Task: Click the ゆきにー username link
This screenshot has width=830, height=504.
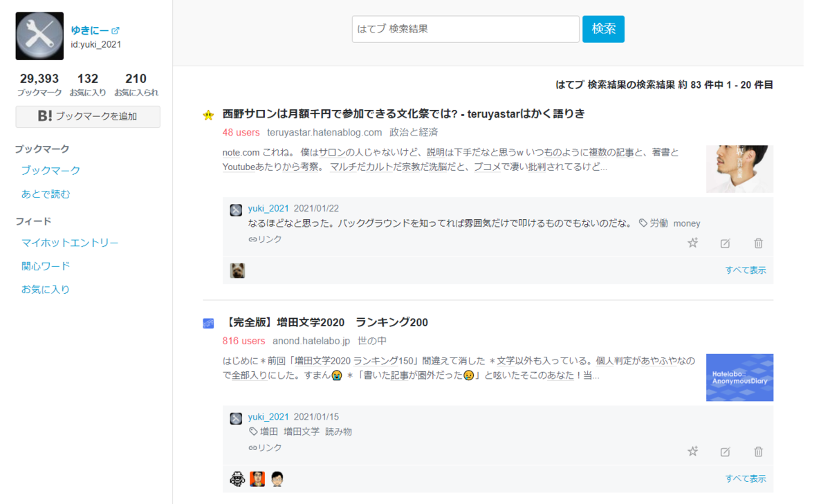Action: pyautogui.click(x=90, y=30)
